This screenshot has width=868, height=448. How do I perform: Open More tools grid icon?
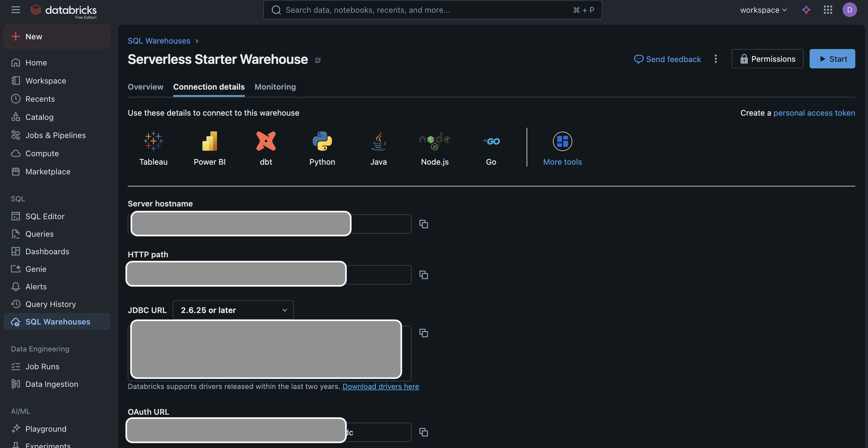pyautogui.click(x=562, y=141)
